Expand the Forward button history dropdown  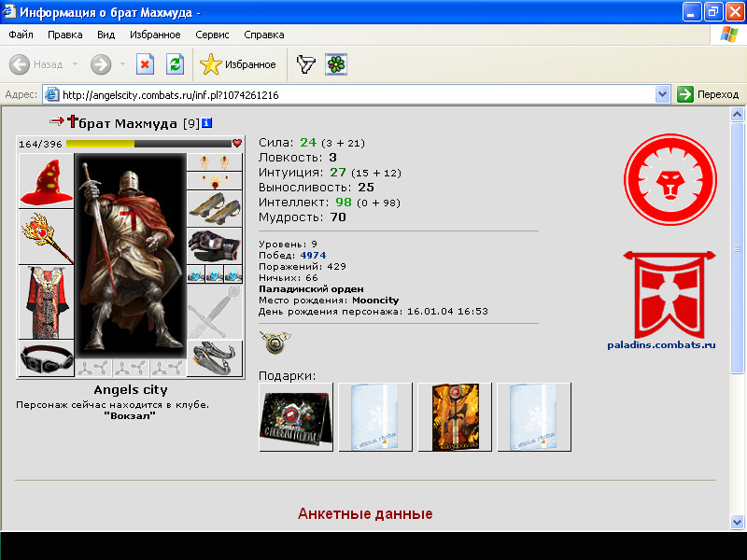click(x=122, y=63)
